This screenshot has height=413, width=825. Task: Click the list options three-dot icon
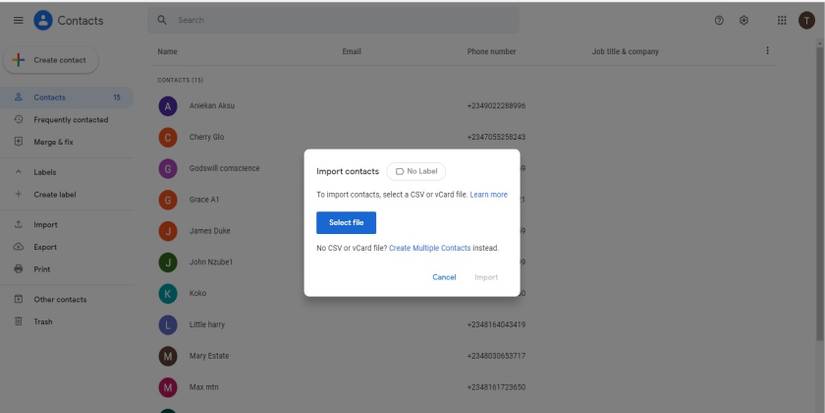click(767, 51)
